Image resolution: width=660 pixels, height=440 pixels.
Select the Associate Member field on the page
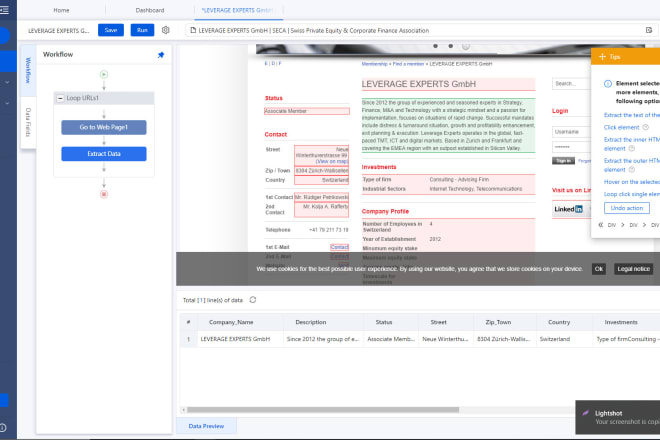tap(307, 111)
